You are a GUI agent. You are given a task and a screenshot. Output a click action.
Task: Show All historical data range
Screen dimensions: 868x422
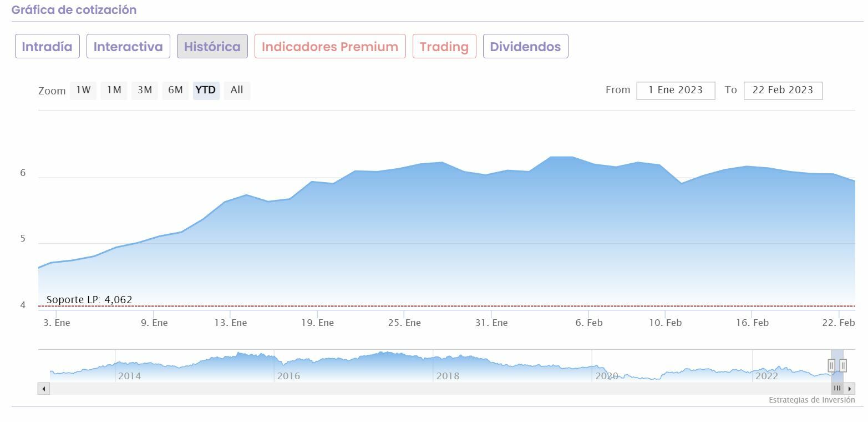[x=237, y=90]
